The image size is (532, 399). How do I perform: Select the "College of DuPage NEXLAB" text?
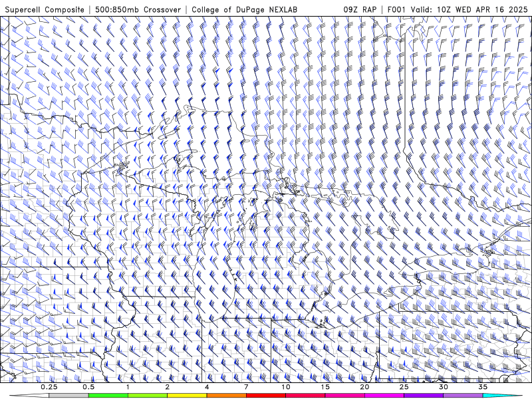(x=244, y=9)
